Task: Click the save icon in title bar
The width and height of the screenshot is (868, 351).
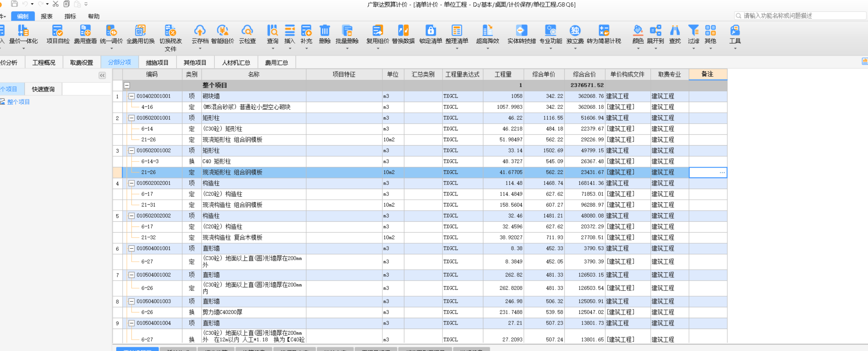Action: tap(14, 4)
